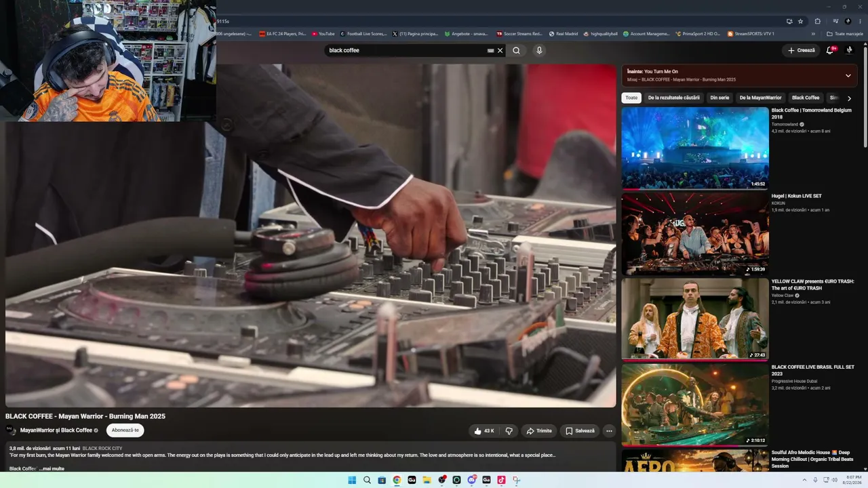
Task: Open the 'Angebote' bookmark
Action: [466, 34]
